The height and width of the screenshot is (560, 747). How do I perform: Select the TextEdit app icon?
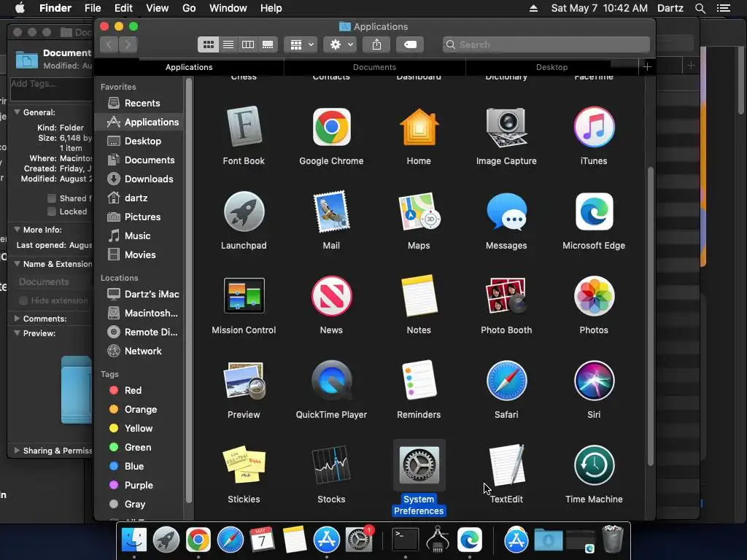point(506,465)
